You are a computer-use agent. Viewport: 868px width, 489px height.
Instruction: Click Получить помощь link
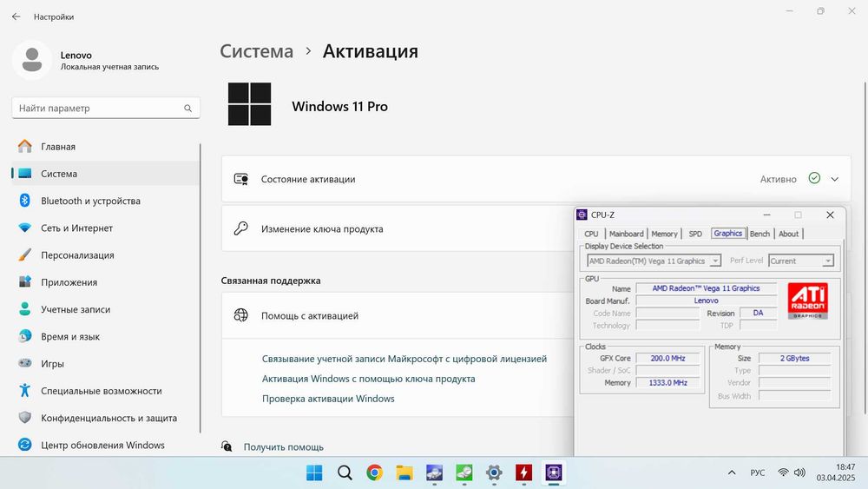(284, 447)
